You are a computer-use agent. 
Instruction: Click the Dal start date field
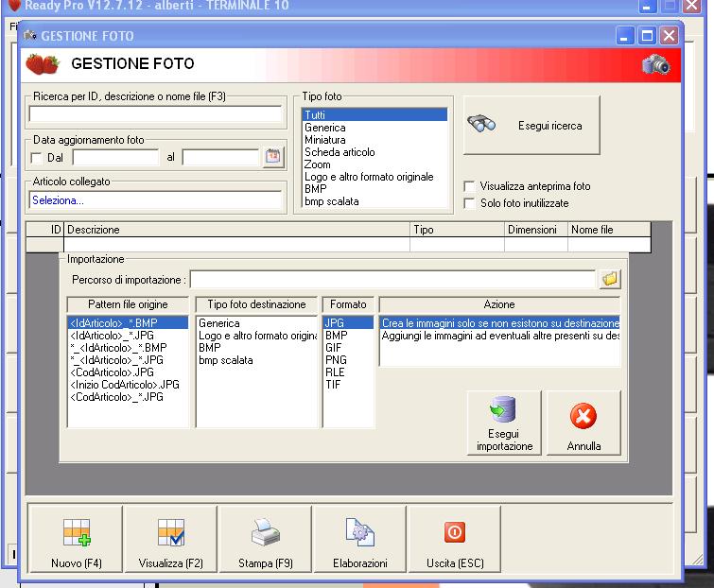coord(115,158)
